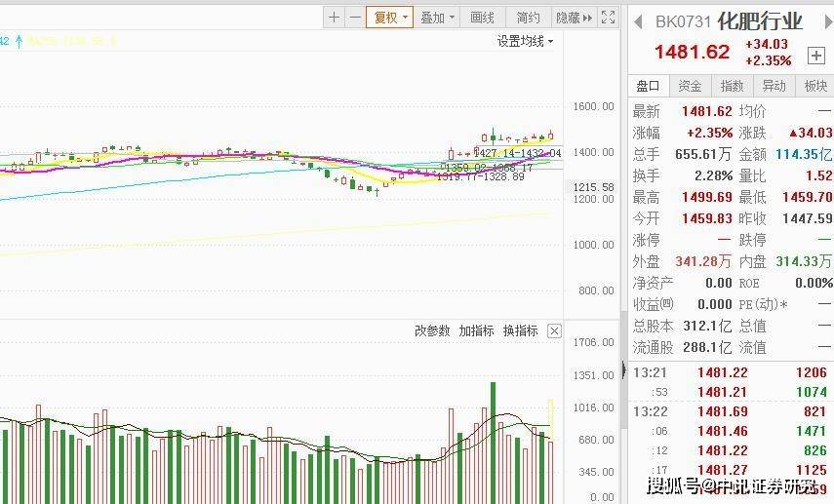
Task: Expand the 设置均线 dropdown
Action: (525, 41)
